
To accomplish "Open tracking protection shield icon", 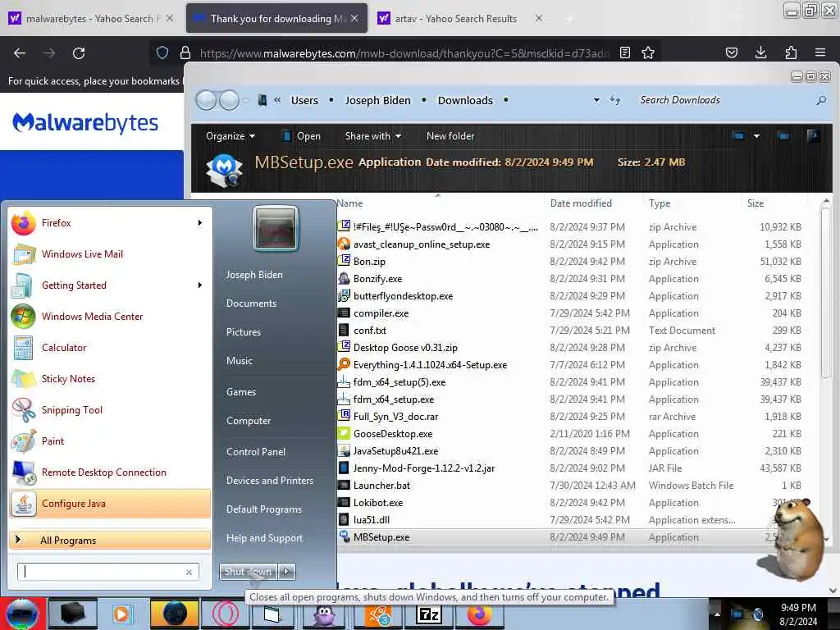I will click(x=162, y=52).
